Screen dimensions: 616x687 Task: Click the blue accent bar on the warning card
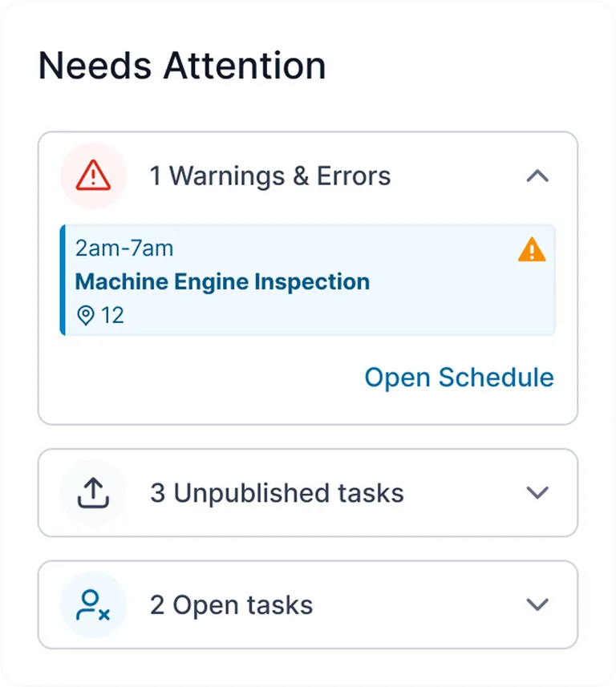click(63, 281)
